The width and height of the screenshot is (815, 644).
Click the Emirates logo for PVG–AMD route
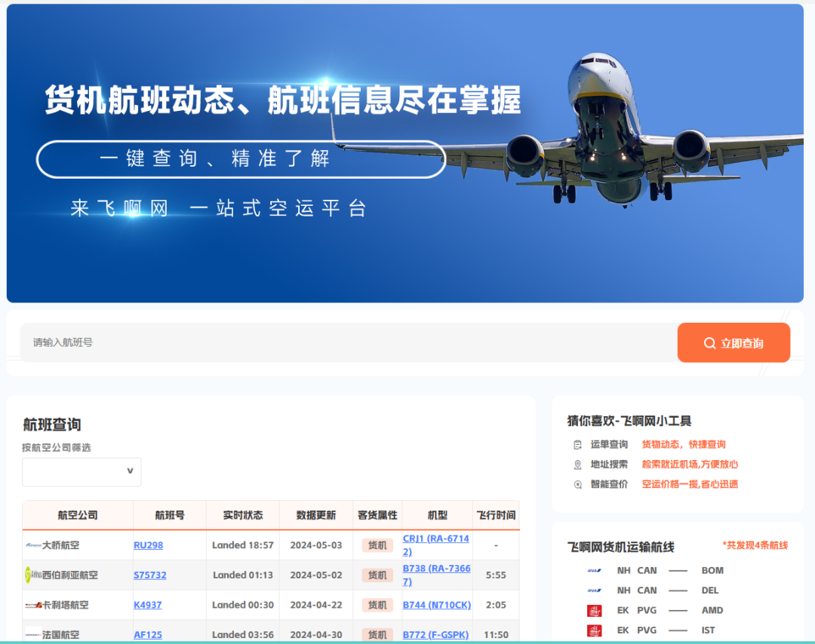pyautogui.click(x=594, y=611)
